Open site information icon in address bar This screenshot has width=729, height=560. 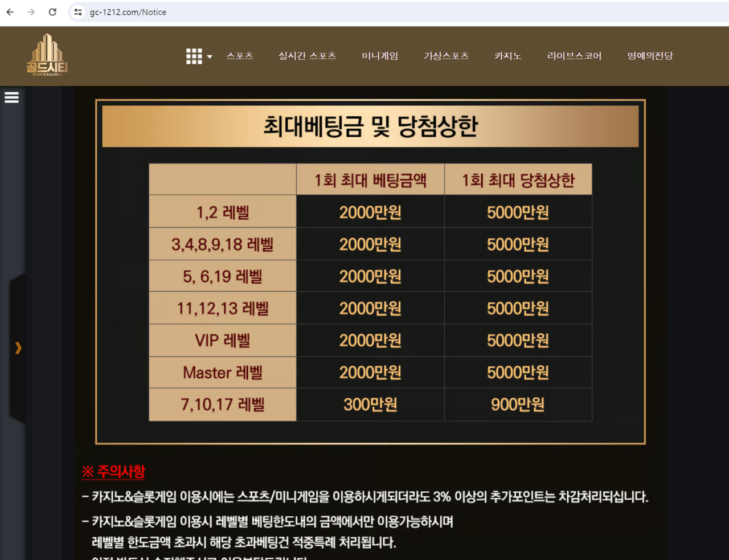pos(78,12)
